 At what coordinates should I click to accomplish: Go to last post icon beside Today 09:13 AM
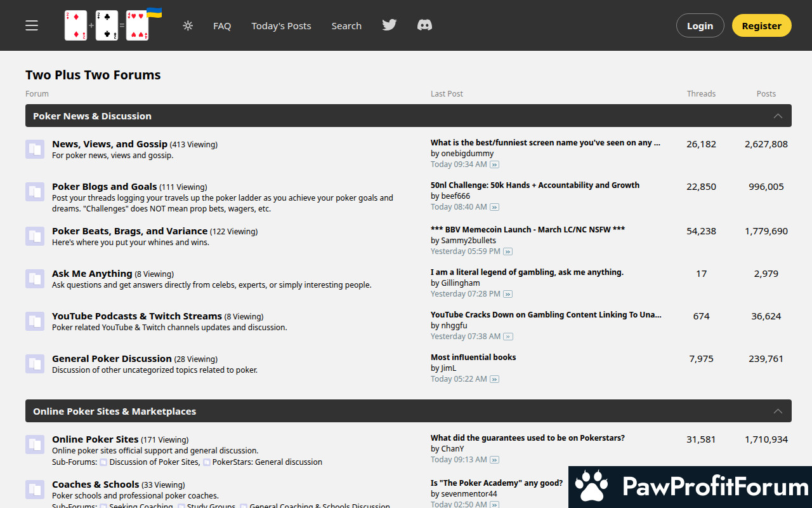pyautogui.click(x=494, y=460)
